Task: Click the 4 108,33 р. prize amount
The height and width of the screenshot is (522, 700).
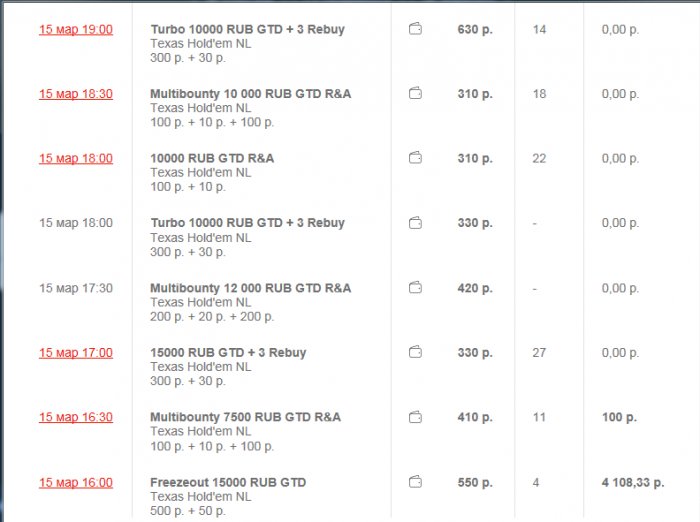Action: pyautogui.click(x=633, y=483)
